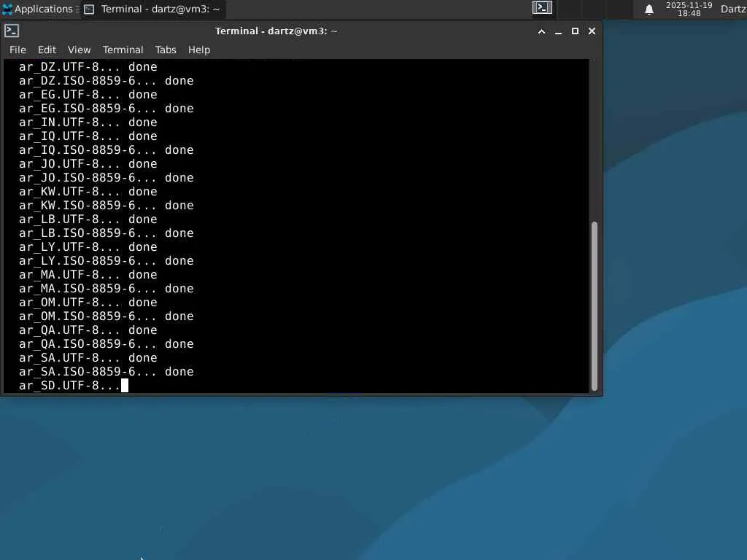The width and height of the screenshot is (747, 560).
Task: Click the line 'ar_SA.UTF-8... done'
Action: pyautogui.click(x=88, y=357)
